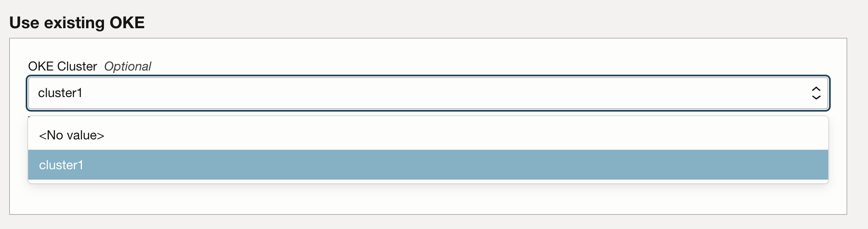This screenshot has width=868, height=229.
Task: Clear the selection by picking <No value>
Action: (72, 135)
